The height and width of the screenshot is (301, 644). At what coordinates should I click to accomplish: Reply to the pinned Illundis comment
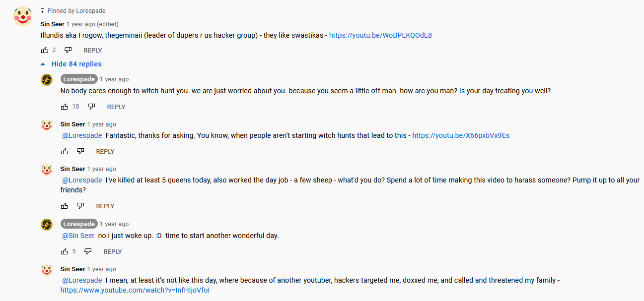point(93,50)
